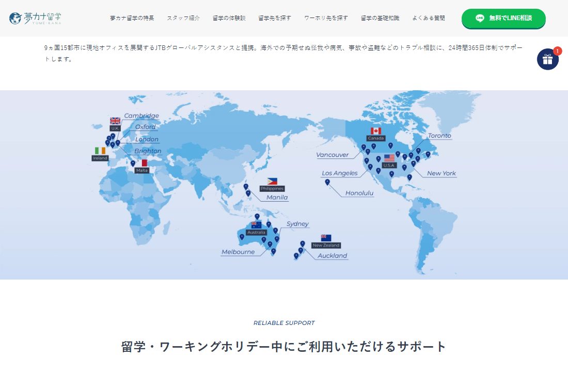Go to 留学の体験談 page
The width and height of the screenshot is (568, 392).
229,18
